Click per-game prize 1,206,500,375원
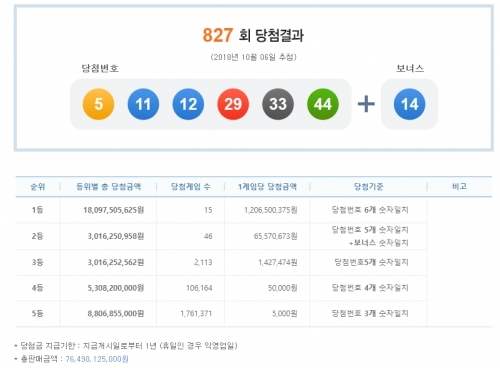 [271, 210]
